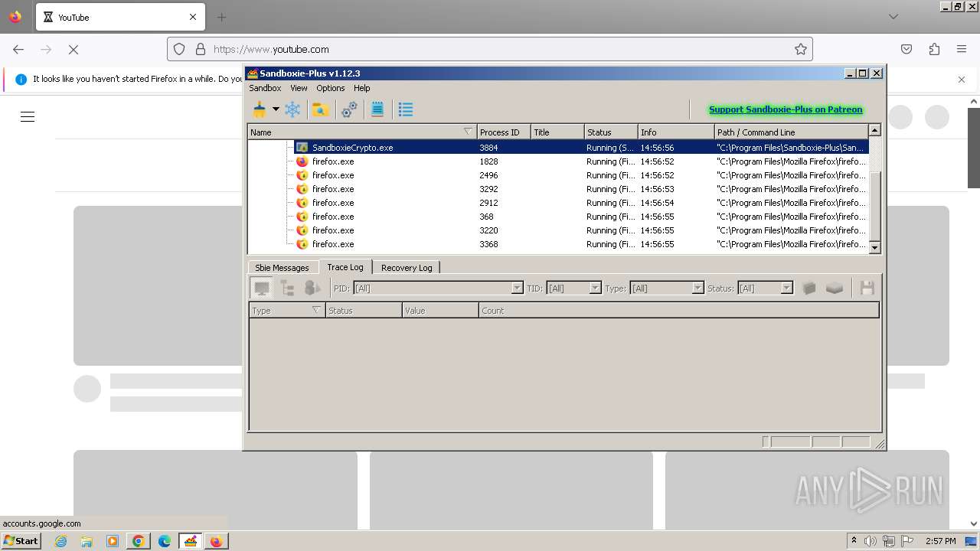Select firefox.exe with process ID 1828

558,161
